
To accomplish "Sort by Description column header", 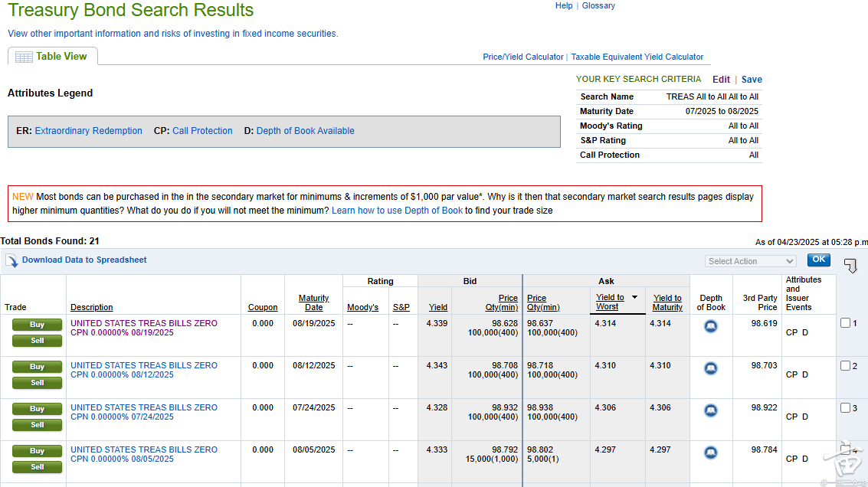I will click(x=92, y=307).
